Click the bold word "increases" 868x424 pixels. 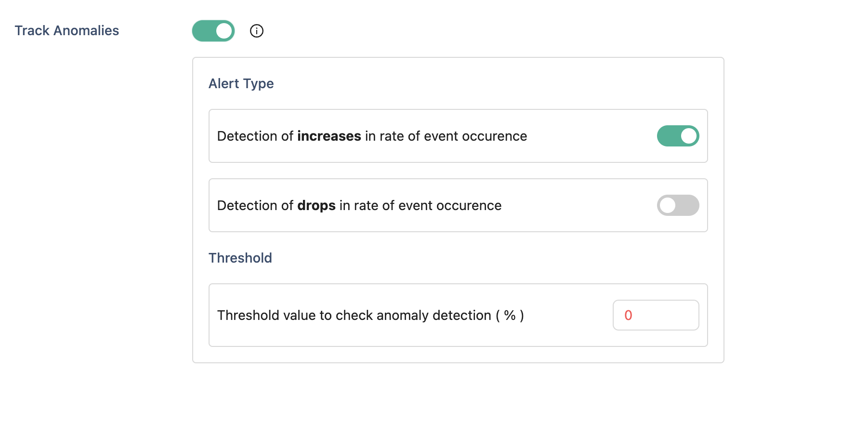pyautogui.click(x=329, y=136)
